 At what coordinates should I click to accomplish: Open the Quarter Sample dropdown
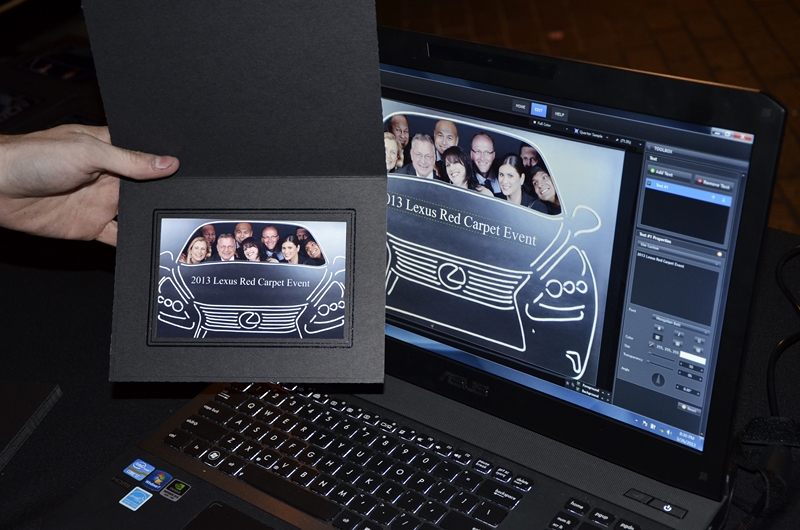(593, 136)
